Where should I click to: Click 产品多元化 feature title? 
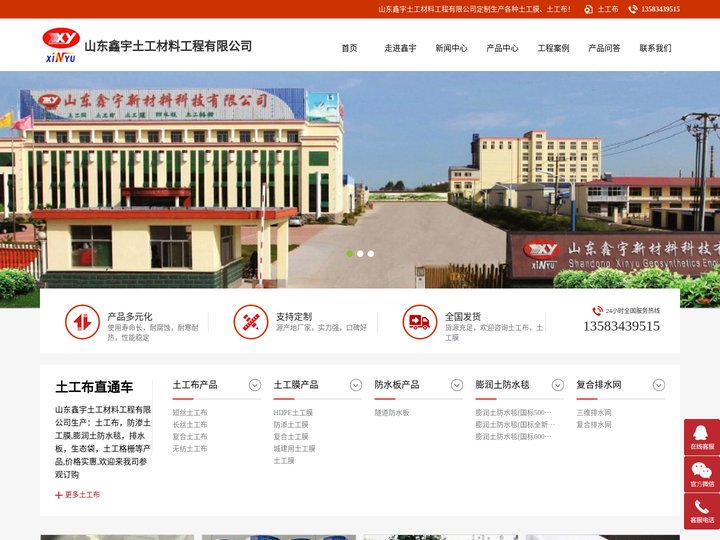pyautogui.click(x=129, y=316)
